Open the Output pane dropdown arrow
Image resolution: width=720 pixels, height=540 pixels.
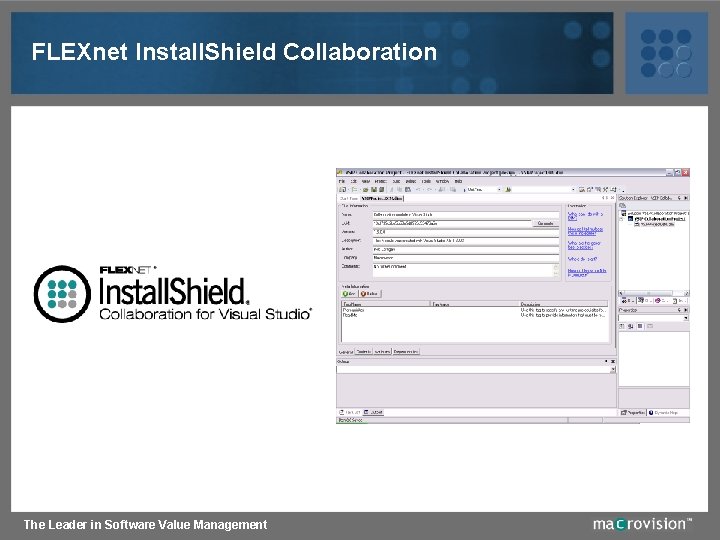point(613,369)
